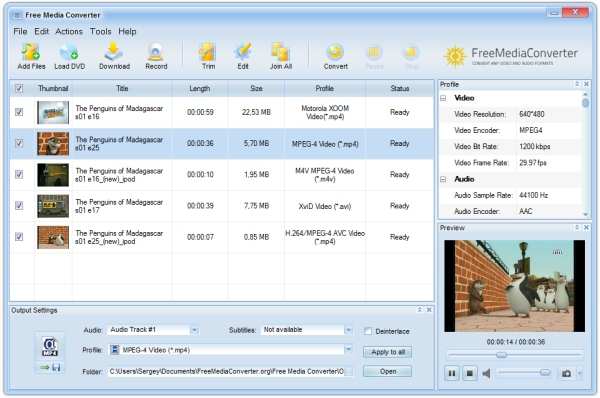The image size is (600, 398).
Task: Expand the Audio Track #1 dropdown
Action: point(194,330)
